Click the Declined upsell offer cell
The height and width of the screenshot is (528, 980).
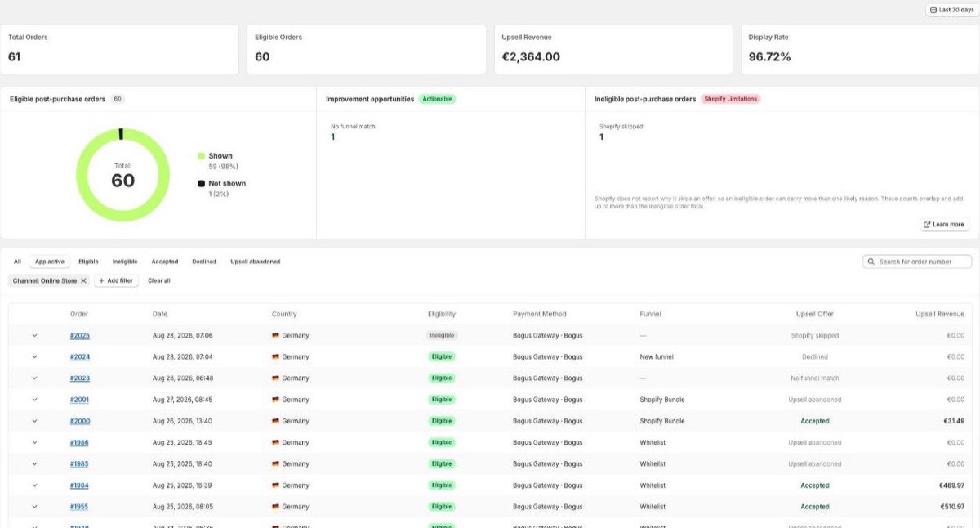(815, 356)
